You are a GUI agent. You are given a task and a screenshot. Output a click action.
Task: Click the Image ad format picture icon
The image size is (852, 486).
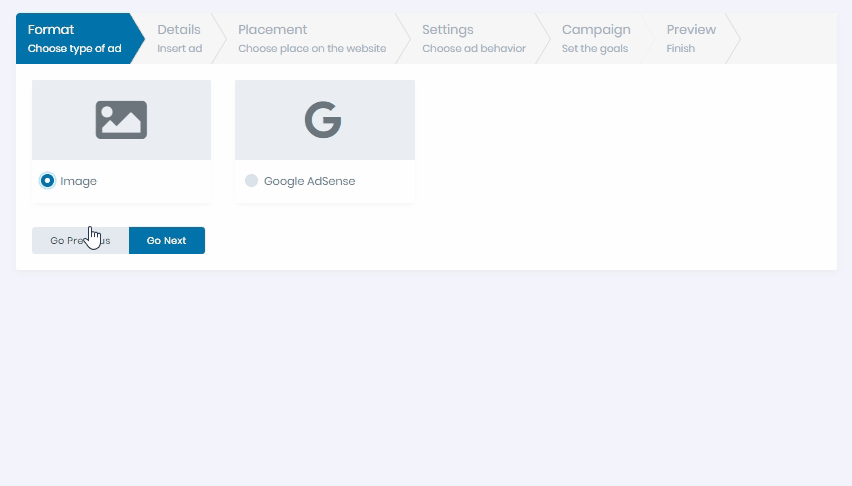coord(121,120)
